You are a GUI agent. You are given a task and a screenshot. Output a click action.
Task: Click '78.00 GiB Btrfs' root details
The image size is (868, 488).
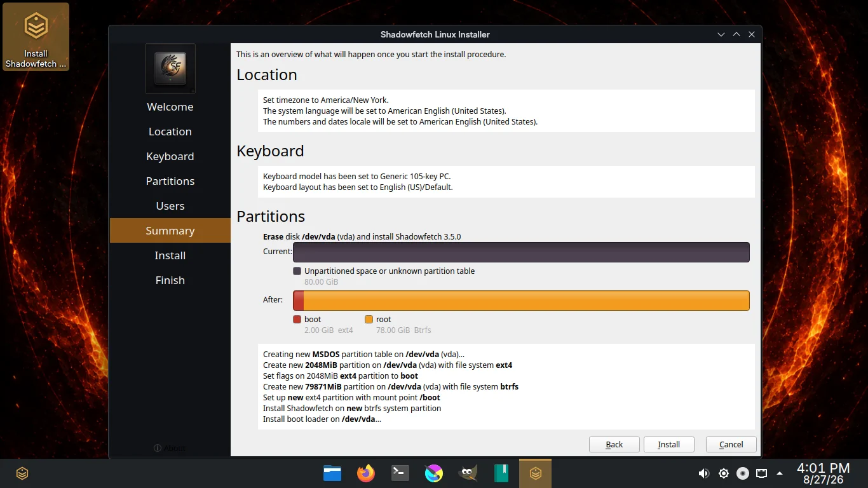403,330
